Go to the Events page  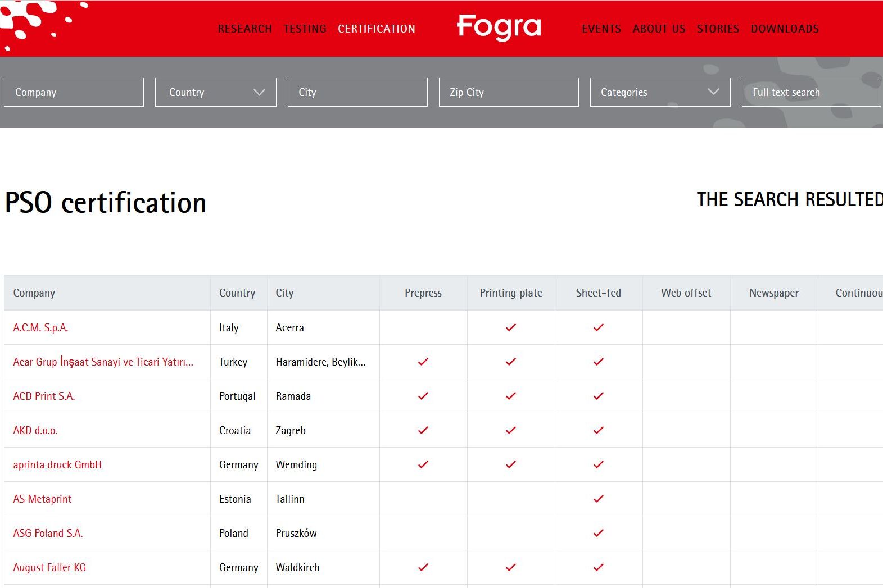(x=601, y=29)
